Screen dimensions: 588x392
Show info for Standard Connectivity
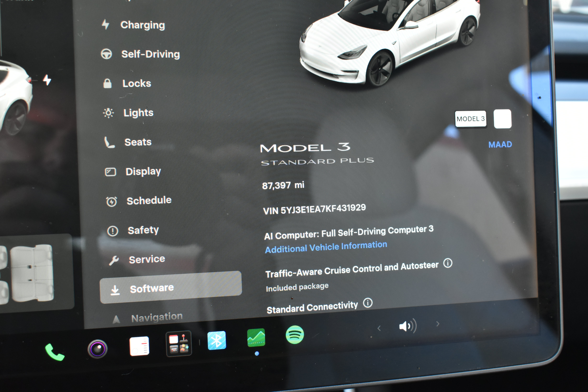(368, 303)
